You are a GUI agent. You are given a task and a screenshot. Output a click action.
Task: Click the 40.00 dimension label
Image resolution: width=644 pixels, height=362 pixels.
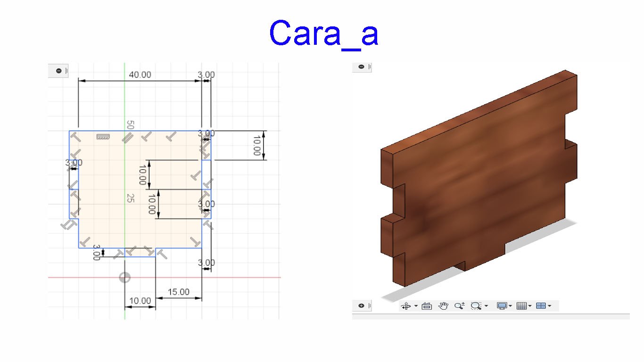point(140,74)
